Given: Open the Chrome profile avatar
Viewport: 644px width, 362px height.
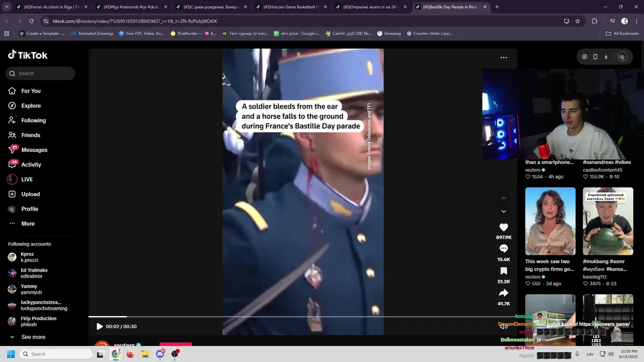Looking at the screenshot, I should click(624, 21).
